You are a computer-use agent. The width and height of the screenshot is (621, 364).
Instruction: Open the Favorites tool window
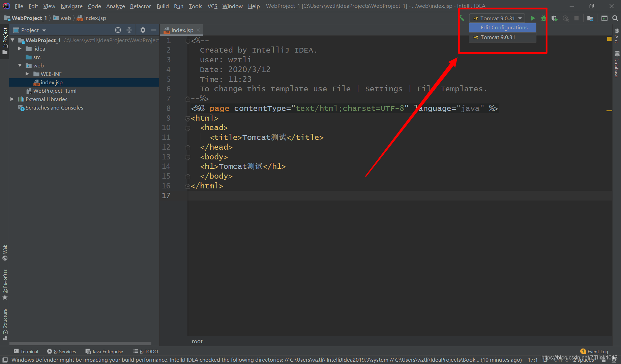tap(5, 284)
